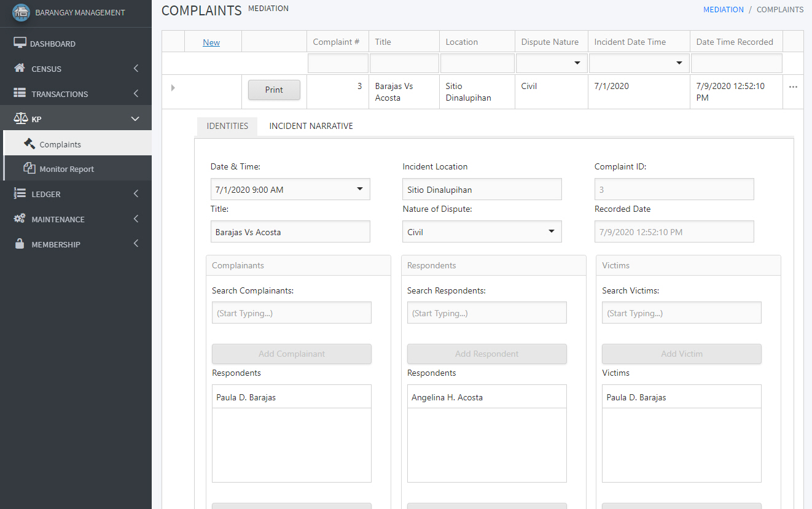This screenshot has width=812, height=509.
Task: Switch to the Incident Narrative tab
Action: point(311,126)
